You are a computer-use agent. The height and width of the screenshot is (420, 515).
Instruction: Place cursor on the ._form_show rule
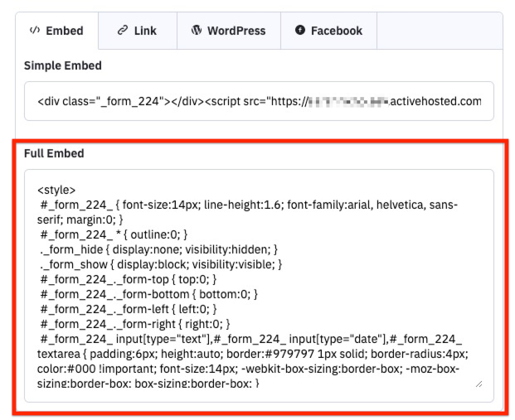[x=160, y=264]
